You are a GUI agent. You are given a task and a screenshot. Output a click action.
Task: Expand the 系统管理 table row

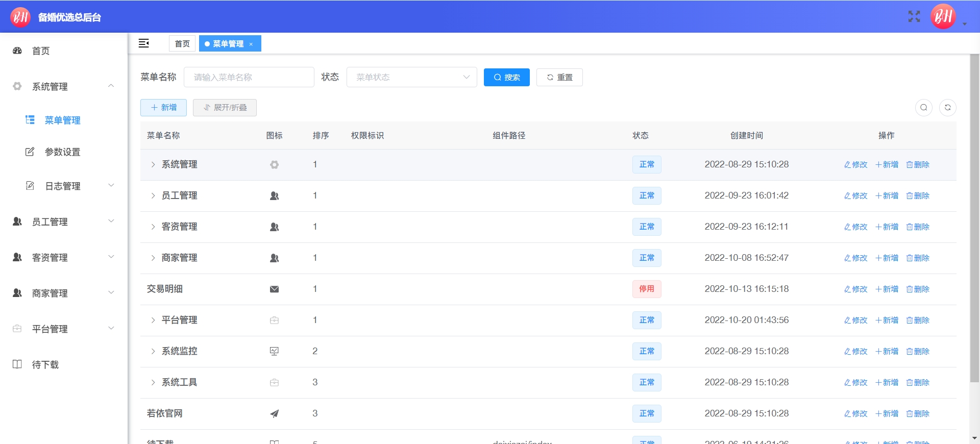tap(153, 164)
